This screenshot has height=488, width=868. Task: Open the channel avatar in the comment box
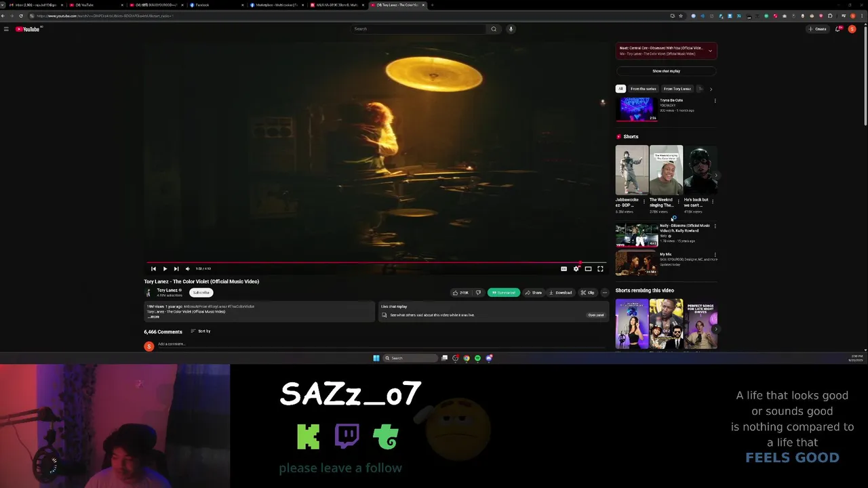click(x=149, y=346)
